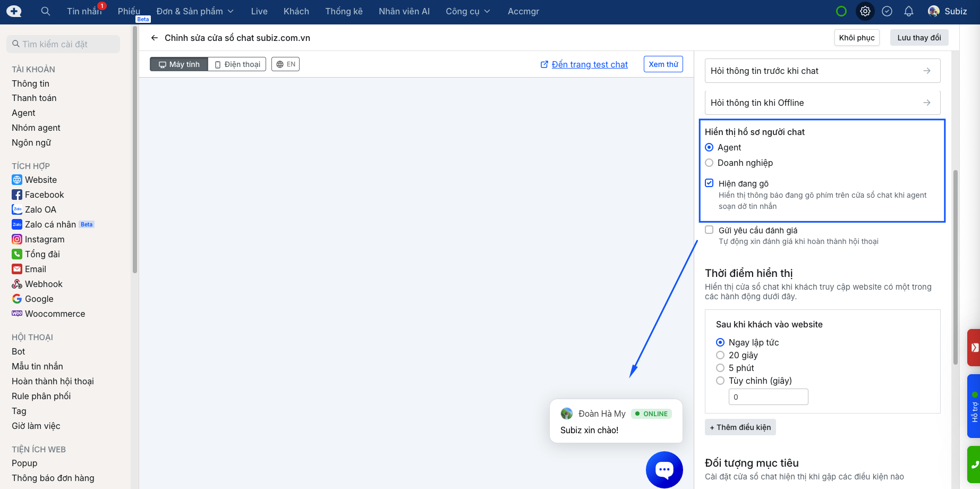The image size is (980, 489).
Task: Expand Hỏi thông tin trước khi chat
Action: click(x=822, y=71)
